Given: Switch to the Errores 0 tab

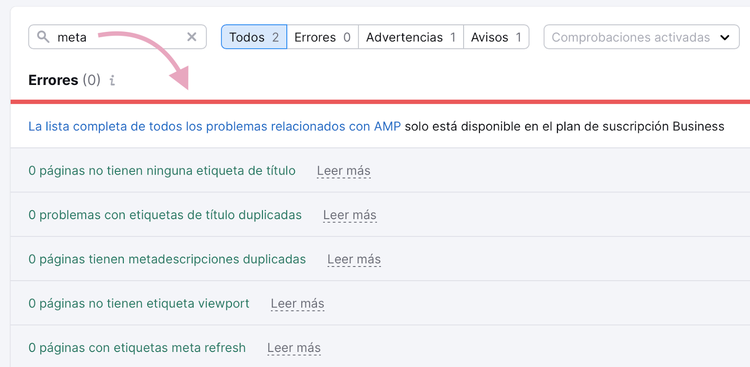Looking at the screenshot, I should click(322, 37).
